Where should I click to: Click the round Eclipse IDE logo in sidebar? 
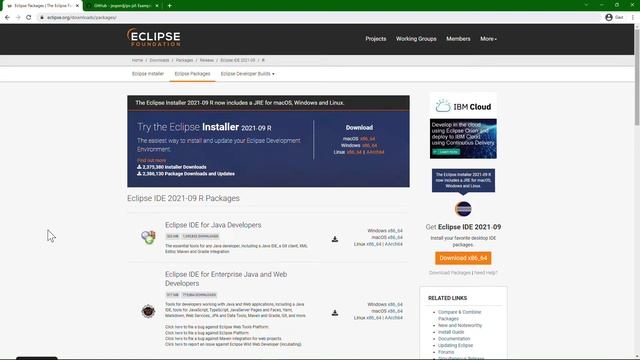pyautogui.click(x=463, y=209)
